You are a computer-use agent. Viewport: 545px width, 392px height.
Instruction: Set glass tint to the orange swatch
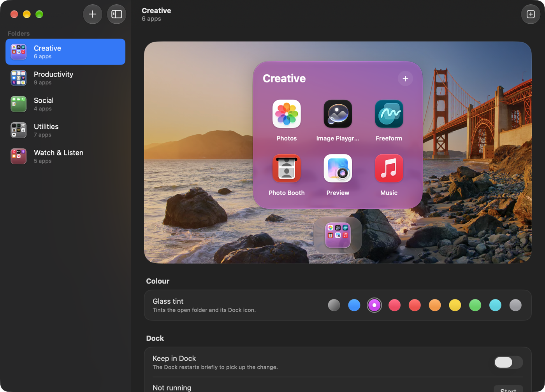point(435,305)
